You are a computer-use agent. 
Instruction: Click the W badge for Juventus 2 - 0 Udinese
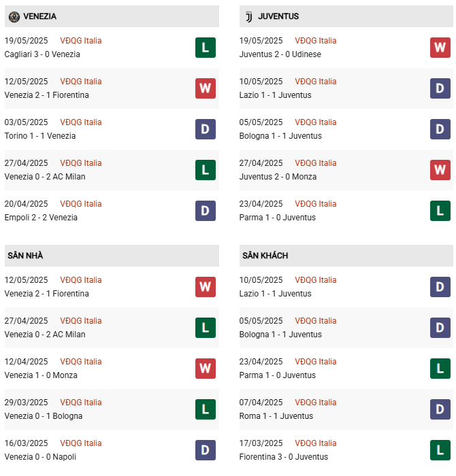point(440,48)
